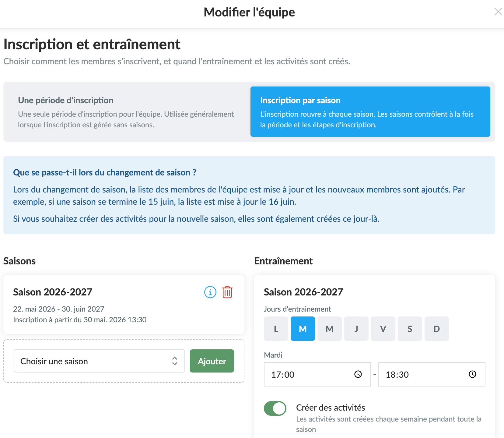Select the Une période d'inscription option

click(x=127, y=111)
